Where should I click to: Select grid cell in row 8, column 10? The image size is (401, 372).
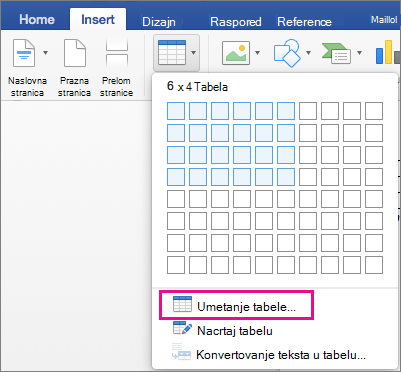[x=374, y=265]
